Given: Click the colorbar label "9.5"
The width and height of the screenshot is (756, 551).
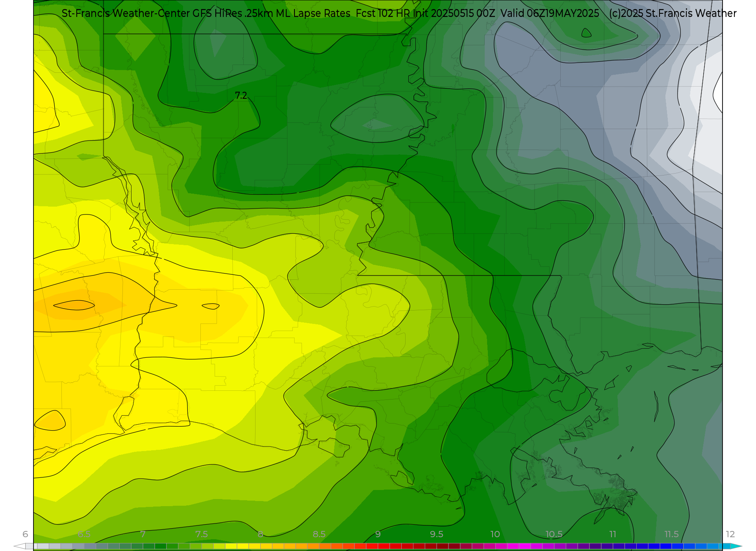Looking at the screenshot, I should 437,534.
